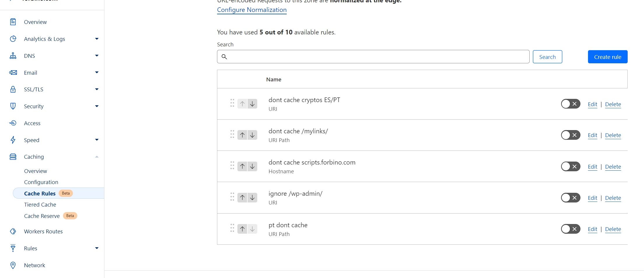Expand the Analytics & Logs menu
Viewport: 644px width, 278px height.
pyautogui.click(x=97, y=39)
